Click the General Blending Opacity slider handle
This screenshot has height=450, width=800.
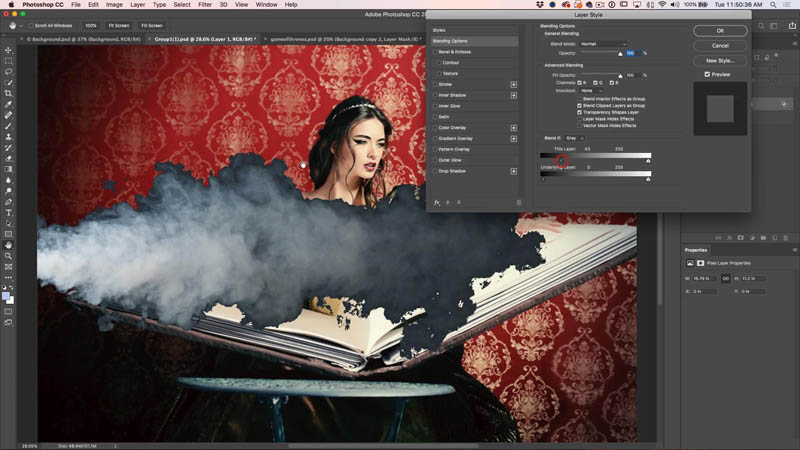click(x=620, y=54)
